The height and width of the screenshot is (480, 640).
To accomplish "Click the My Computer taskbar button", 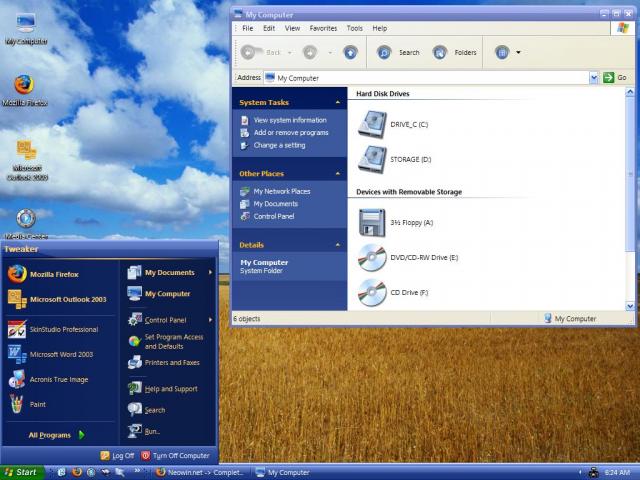I will (284, 472).
